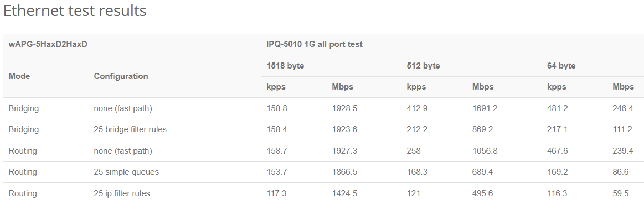Select the 64 byte column header

561,66
